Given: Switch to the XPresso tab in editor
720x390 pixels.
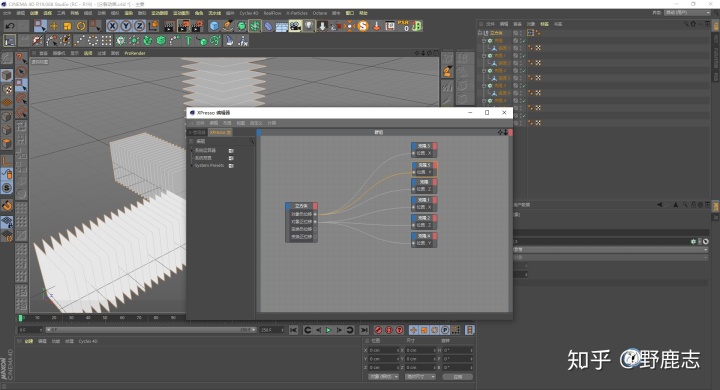Looking at the screenshot, I should (220, 132).
